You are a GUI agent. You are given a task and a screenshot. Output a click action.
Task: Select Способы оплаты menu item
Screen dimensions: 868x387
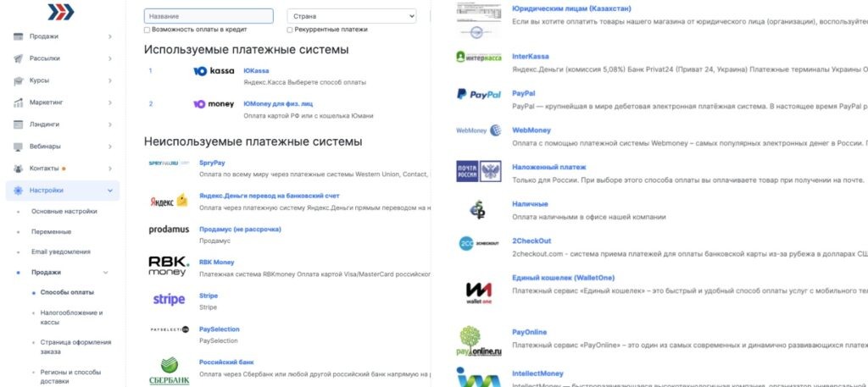coord(67,292)
